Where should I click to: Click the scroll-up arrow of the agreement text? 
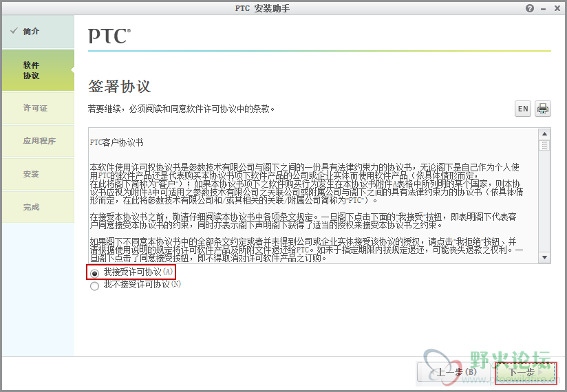(544, 134)
